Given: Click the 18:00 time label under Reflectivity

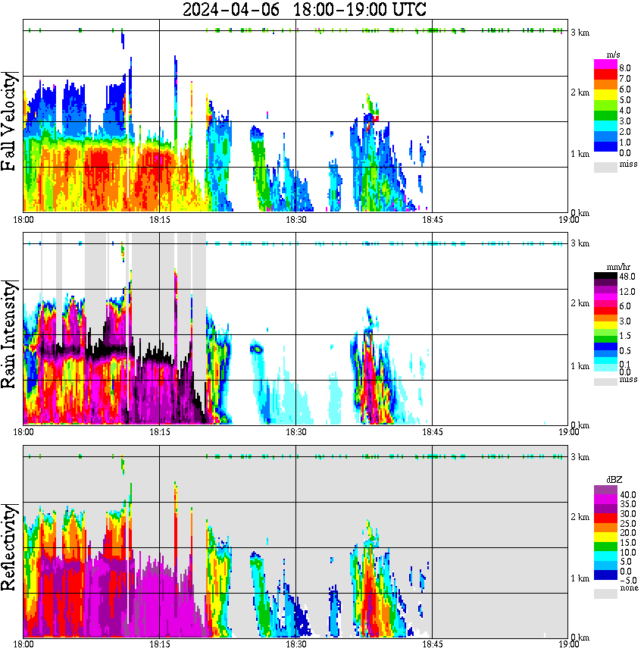Looking at the screenshot, I should 23,644.
